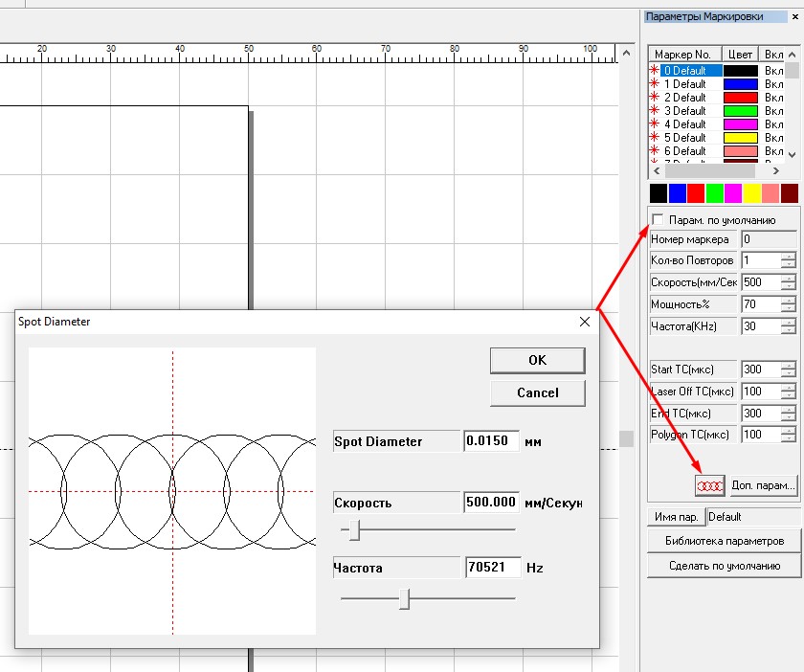Image resolution: width=804 pixels, height=672 pixels.
Task: Click the 'Частота' slider handle
Action: (x=405, y=598)
